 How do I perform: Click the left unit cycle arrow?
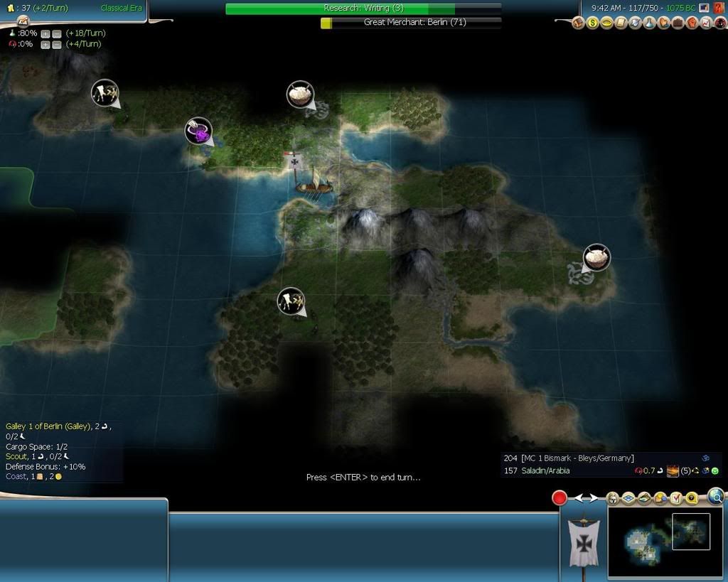(579, 498)
